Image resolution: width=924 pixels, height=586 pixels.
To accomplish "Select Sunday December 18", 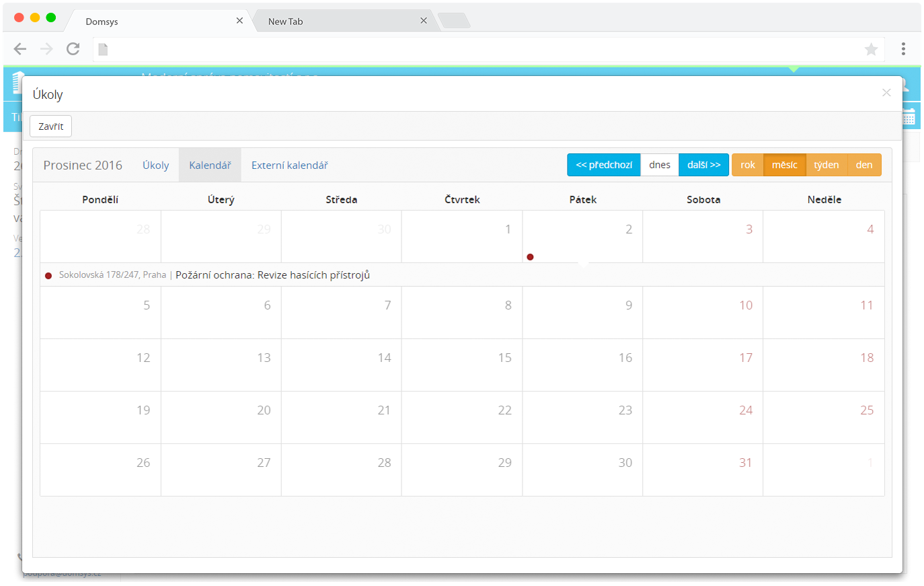I will pyautogui.click(x=824, y=365).
